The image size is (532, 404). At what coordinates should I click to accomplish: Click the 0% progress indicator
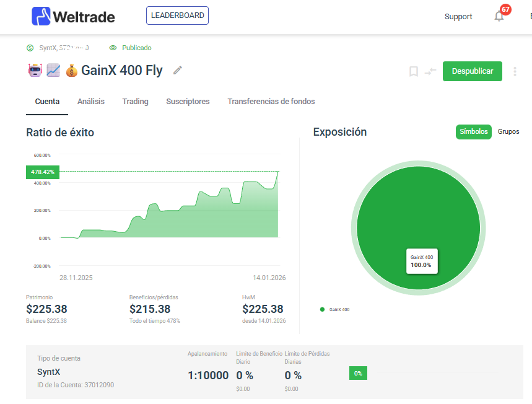(358, 374)
